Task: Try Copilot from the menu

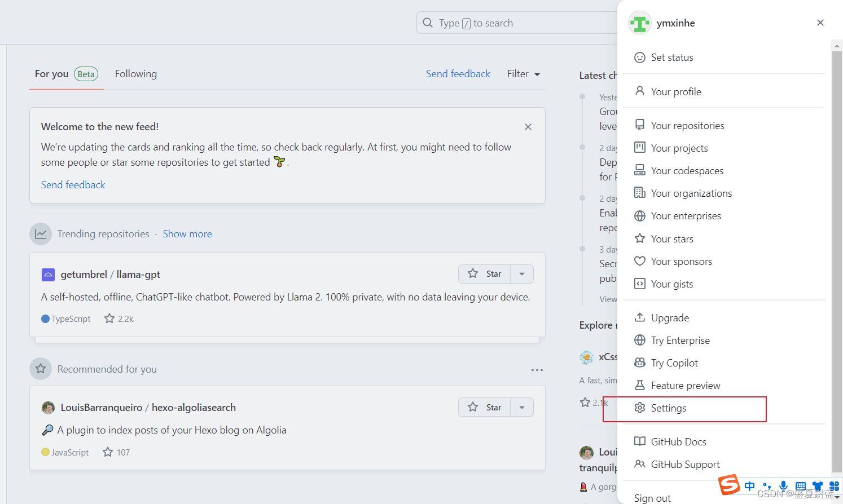Action: (674, 362)
